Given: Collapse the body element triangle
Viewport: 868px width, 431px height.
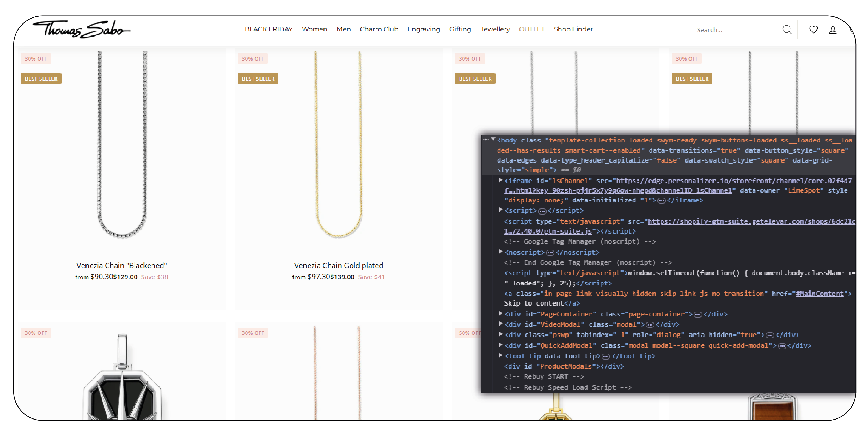Looking at the screenshot, I should (493, 139).
